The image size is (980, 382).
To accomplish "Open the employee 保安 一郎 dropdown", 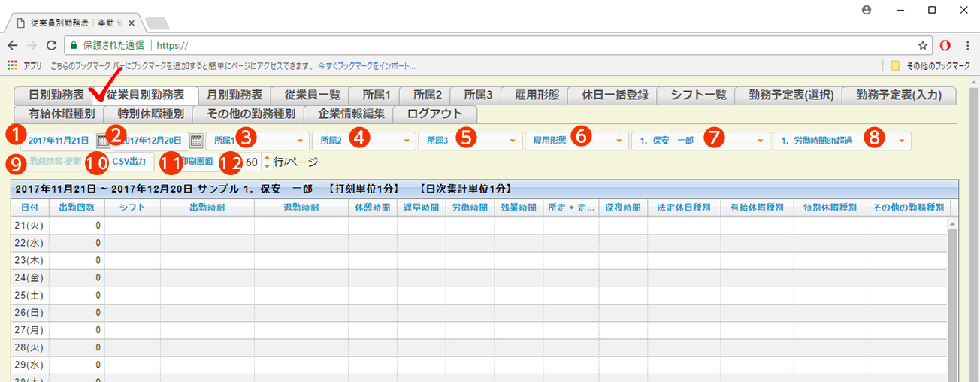I will click(x=761, y=141).
